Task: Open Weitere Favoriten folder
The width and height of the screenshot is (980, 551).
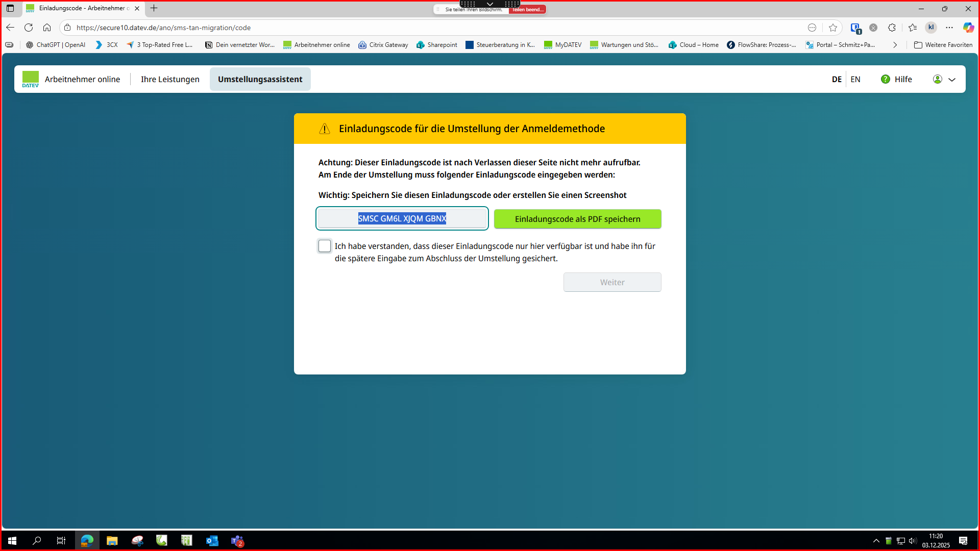Action: pos(943,45)
